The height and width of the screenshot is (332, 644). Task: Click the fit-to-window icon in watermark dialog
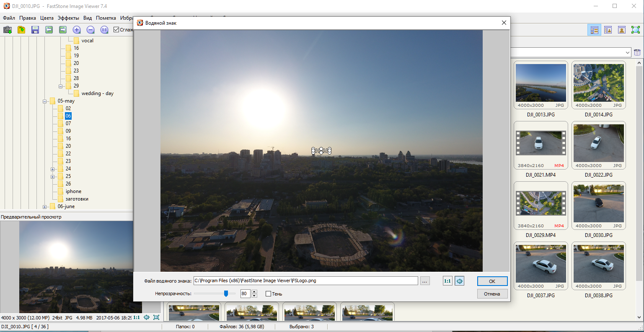[x=460, y=281]
